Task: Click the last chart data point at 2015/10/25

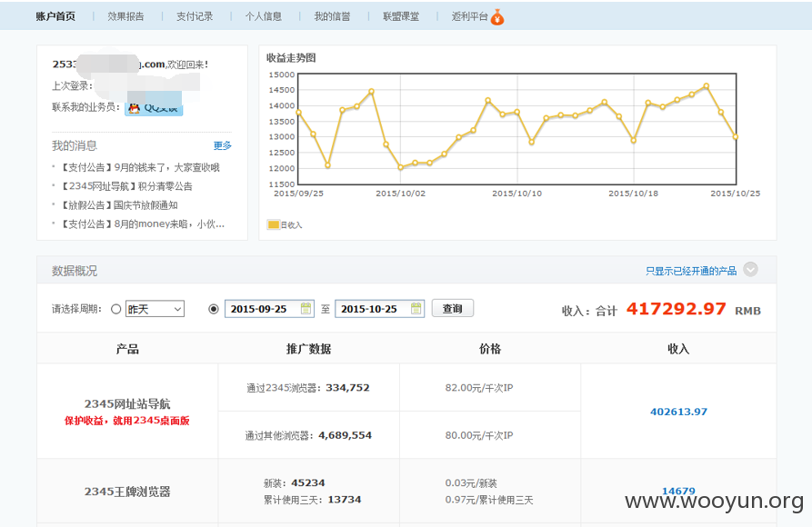Action: [736, 136]
